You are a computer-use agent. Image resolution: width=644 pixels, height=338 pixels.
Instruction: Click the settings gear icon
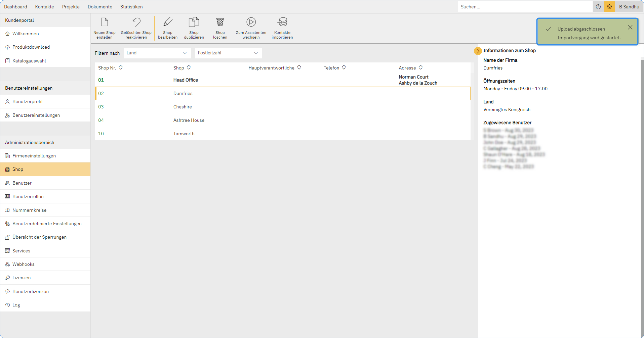(x=609, y=7)
